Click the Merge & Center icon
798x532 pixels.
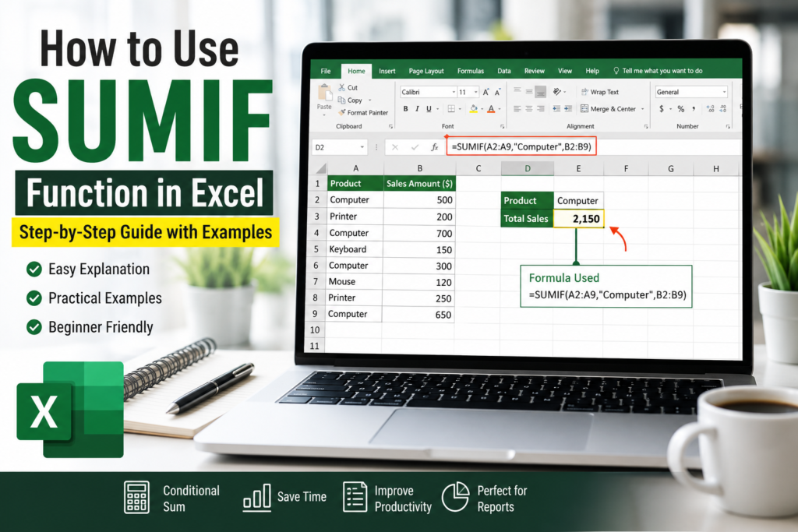pyautogui.click(x=584, y=108)
